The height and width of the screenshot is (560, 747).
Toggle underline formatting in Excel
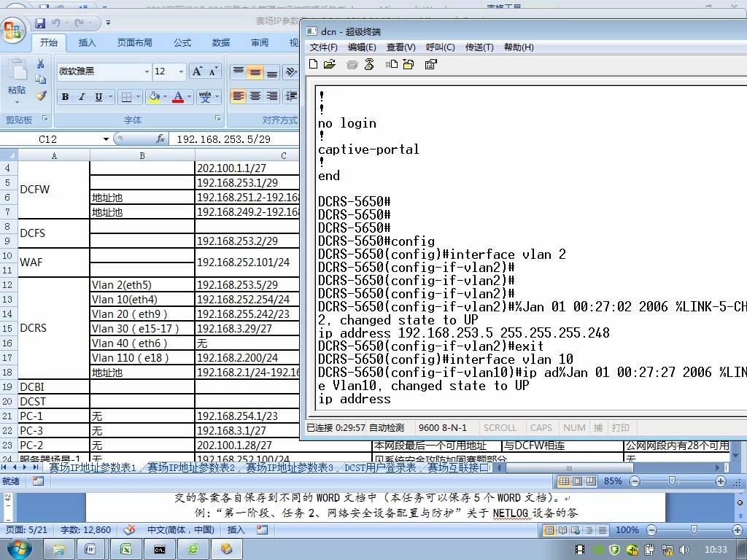[98, 97]
